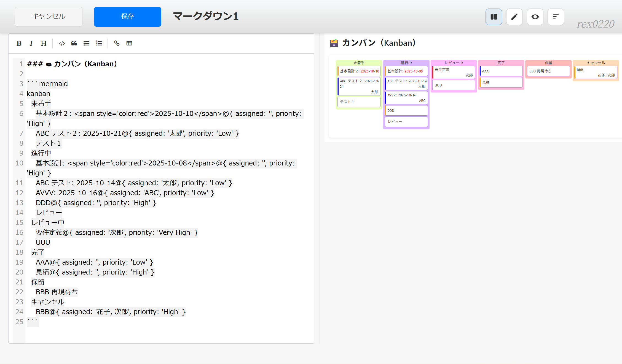Insert a code block with the code icon
This screenshot has width=622, height=364.
click(x=62, y=43)
